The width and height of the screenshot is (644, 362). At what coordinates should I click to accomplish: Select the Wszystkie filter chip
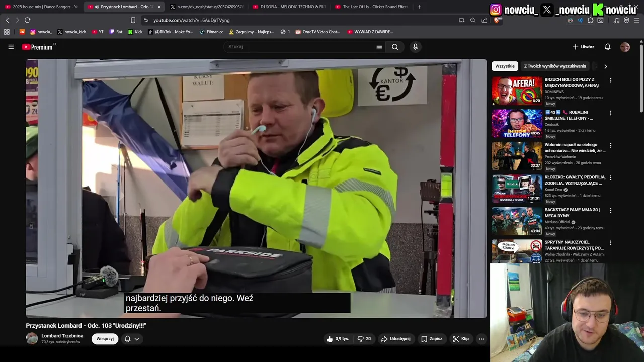tap(505, 66)
